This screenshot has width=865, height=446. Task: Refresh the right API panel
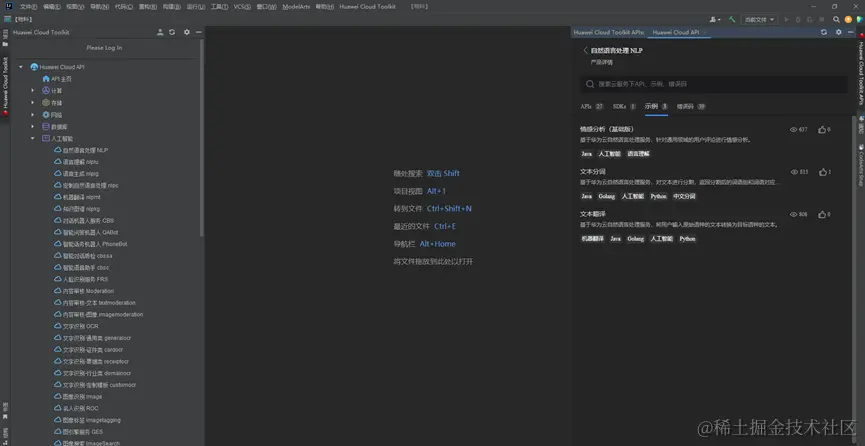(x=824, y=33)
